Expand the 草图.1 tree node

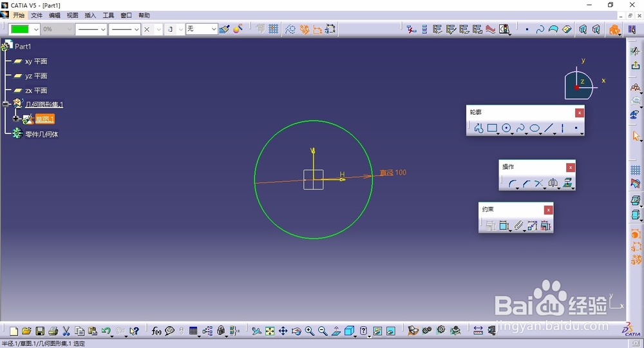[x=15, y=119]
